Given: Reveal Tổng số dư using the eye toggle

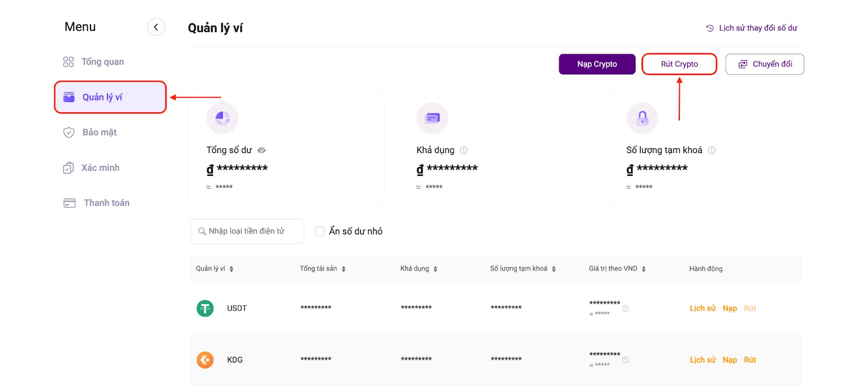Looking at the screenshot, I should tap(261, 150).
